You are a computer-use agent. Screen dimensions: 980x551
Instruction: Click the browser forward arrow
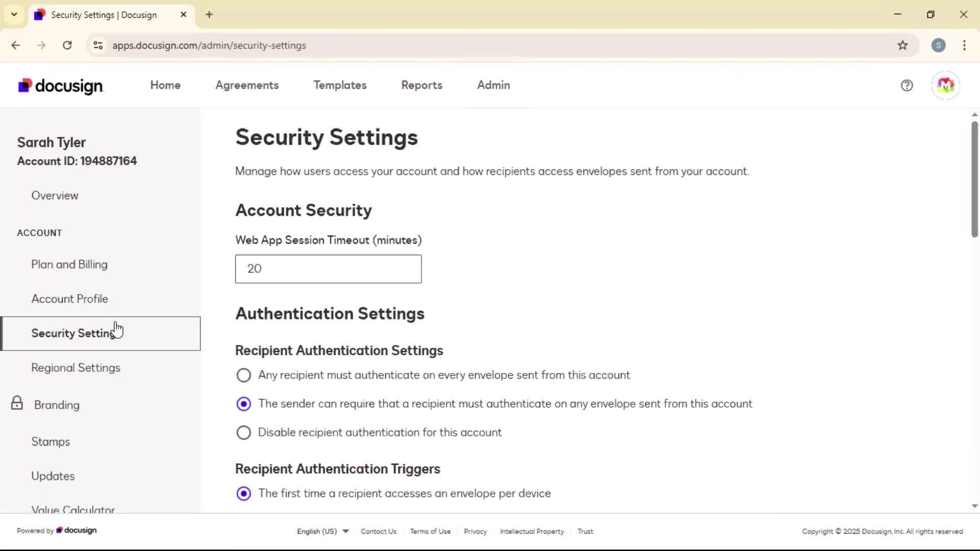41,45
